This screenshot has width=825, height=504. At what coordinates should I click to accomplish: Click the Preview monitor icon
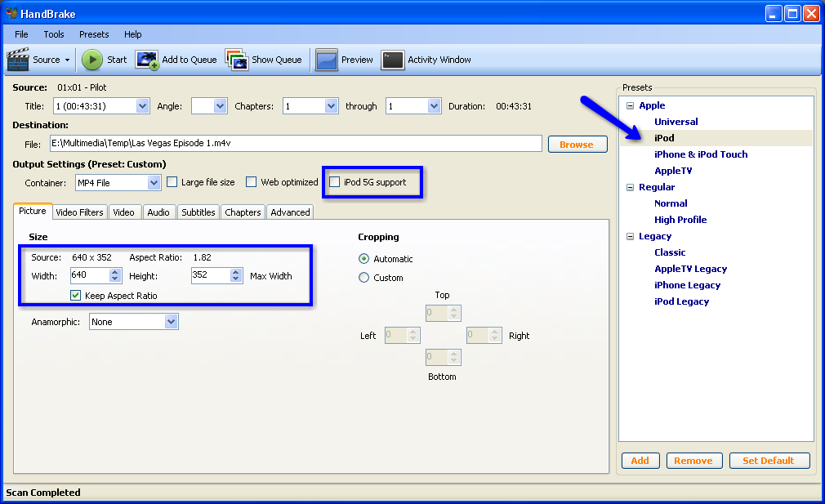tap(326, 60)
